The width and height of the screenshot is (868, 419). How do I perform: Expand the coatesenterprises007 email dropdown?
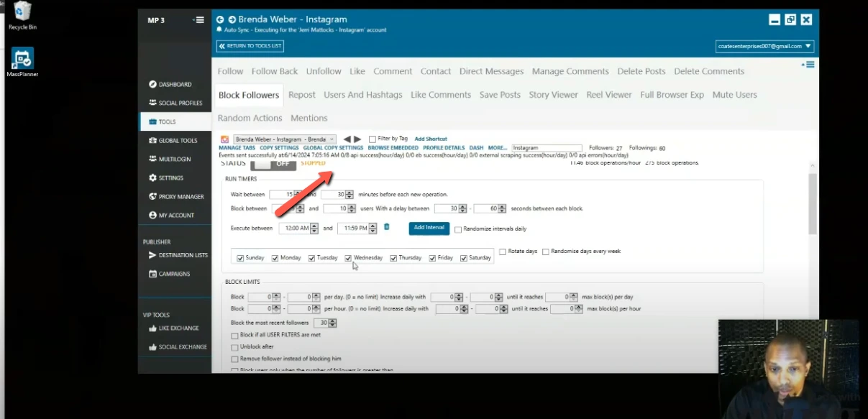pyautogui.click(x=808, y=45)
